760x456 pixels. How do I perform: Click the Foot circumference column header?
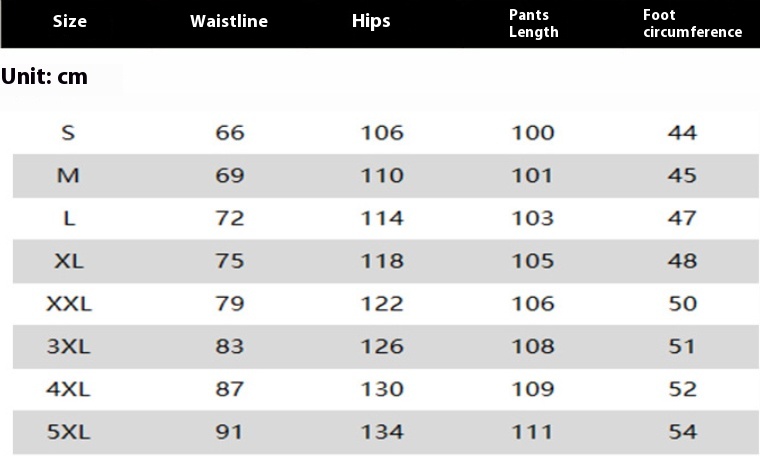[x=693, y=23]
